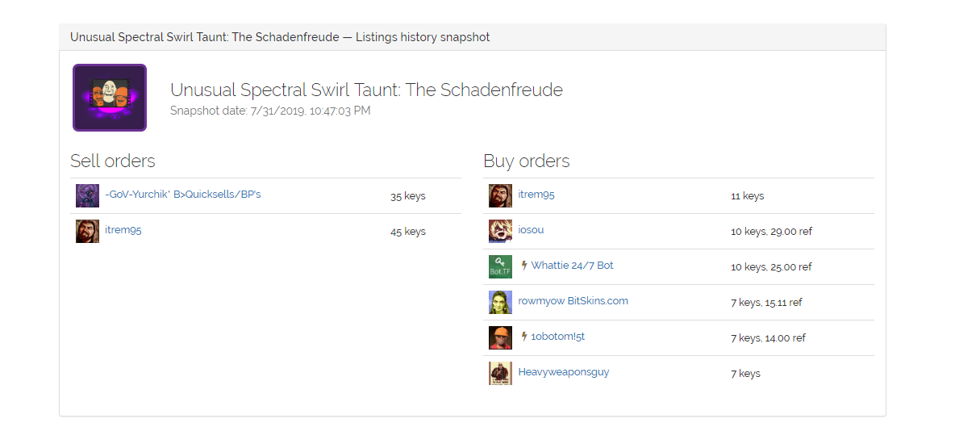Click itrem95 avatar in Sell orders
Image resolution: width=980 pixels, height=444 pixels.
(x=87, y=232)
